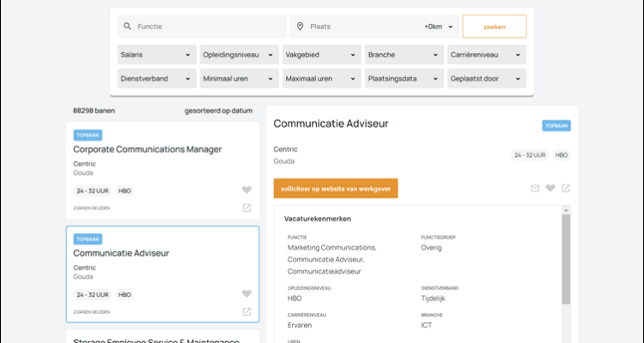Save vacancy with heart icon in detail panel
The image size is (644, 343).
550,189
